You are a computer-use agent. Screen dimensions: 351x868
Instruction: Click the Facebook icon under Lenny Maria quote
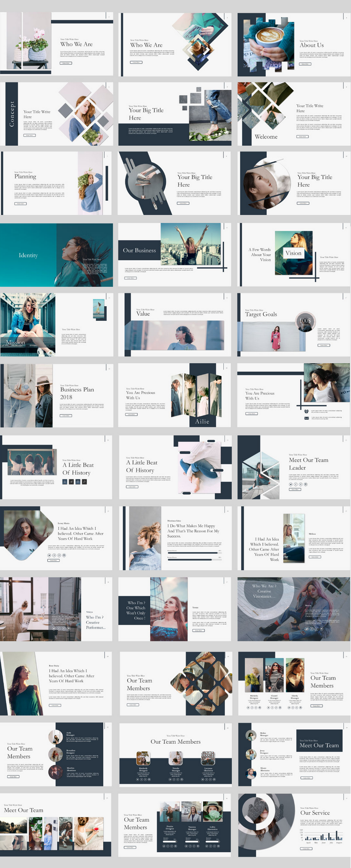tap(54, 555)
